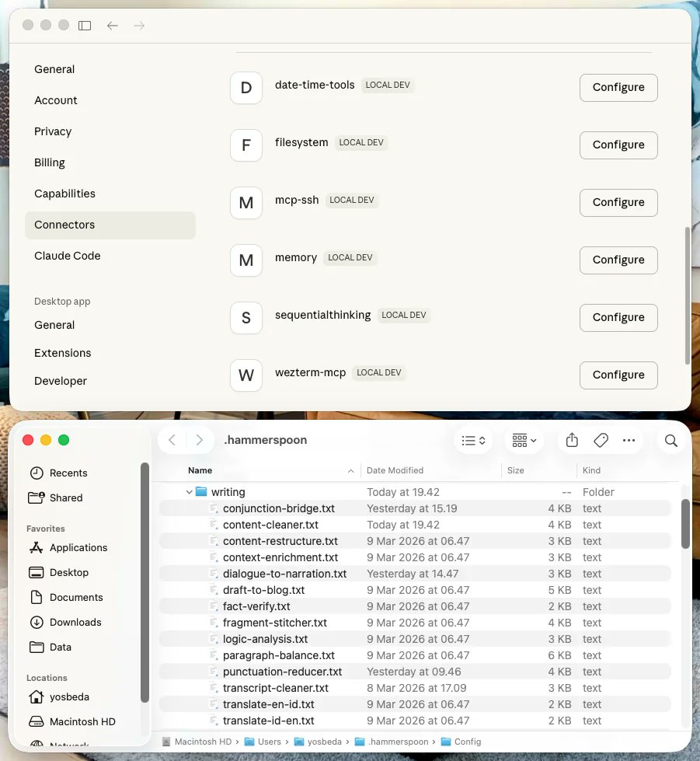
Task: Click the M icon for mcp-ssh connector
Action: click(x=246, y=202)
